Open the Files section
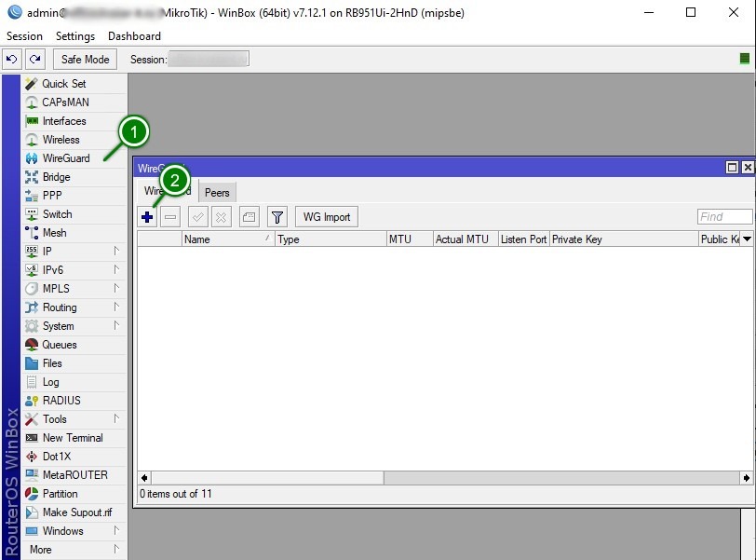 [x=52, y=363]
